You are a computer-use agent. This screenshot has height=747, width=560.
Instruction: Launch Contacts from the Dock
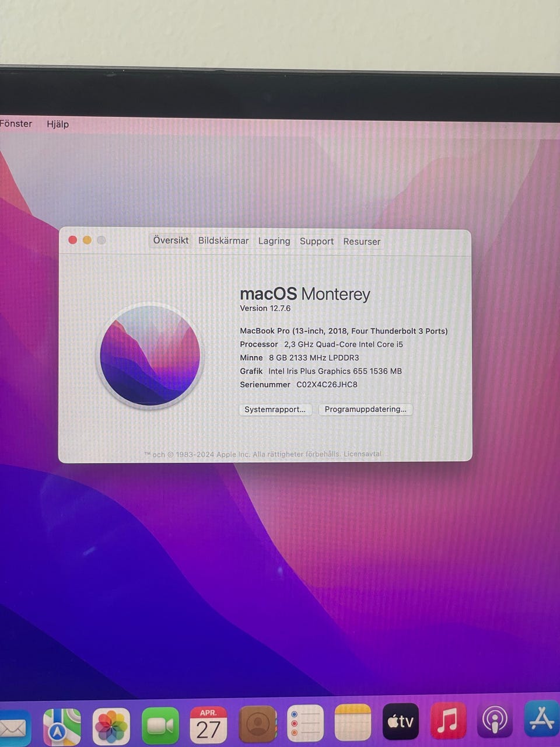coord(257,724)
